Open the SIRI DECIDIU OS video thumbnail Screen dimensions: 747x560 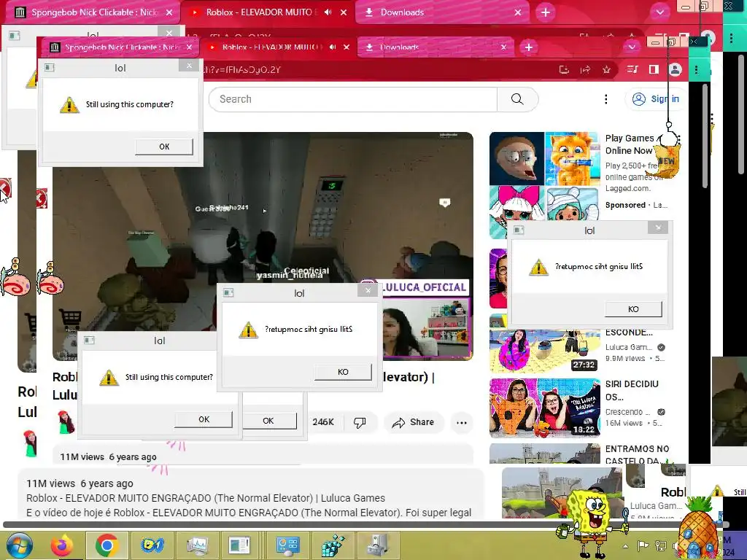coord(545,408)
